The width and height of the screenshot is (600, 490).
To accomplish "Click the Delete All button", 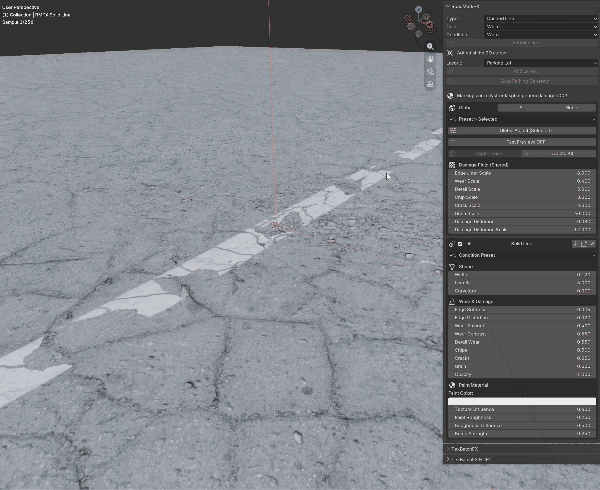I will pyautogui.click(x=559, y=154).
